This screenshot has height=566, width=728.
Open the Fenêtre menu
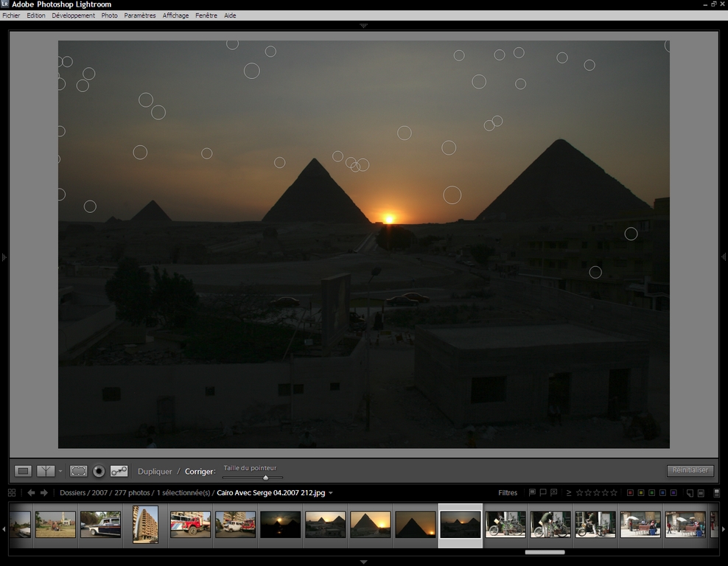click(206, 15)
